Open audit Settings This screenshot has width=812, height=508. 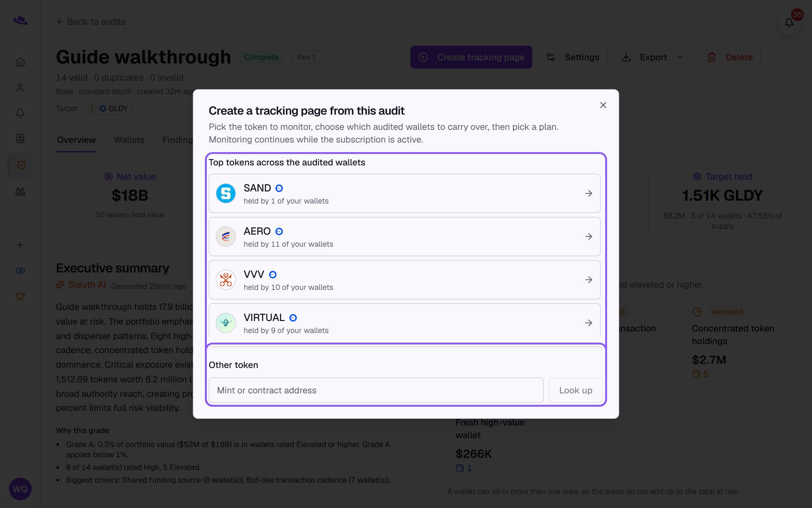click(x=573, y=57)
